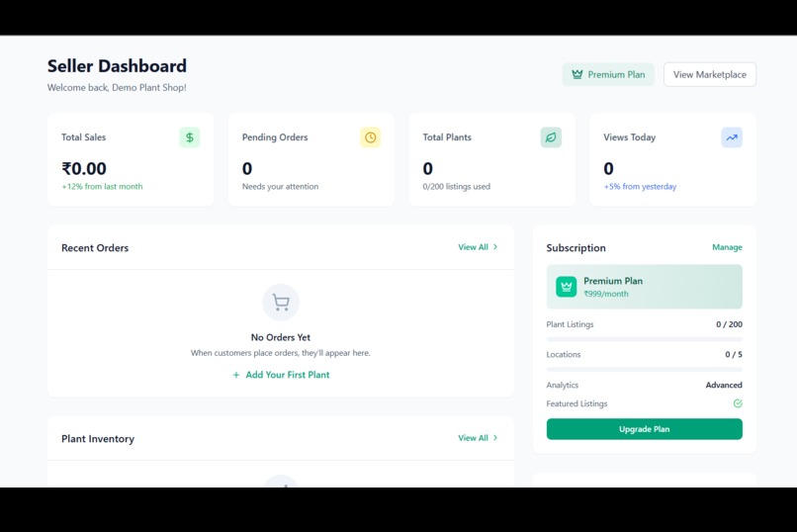Click the Premium Plan subscription tile

pyautogui.click(x=644, y=287)
